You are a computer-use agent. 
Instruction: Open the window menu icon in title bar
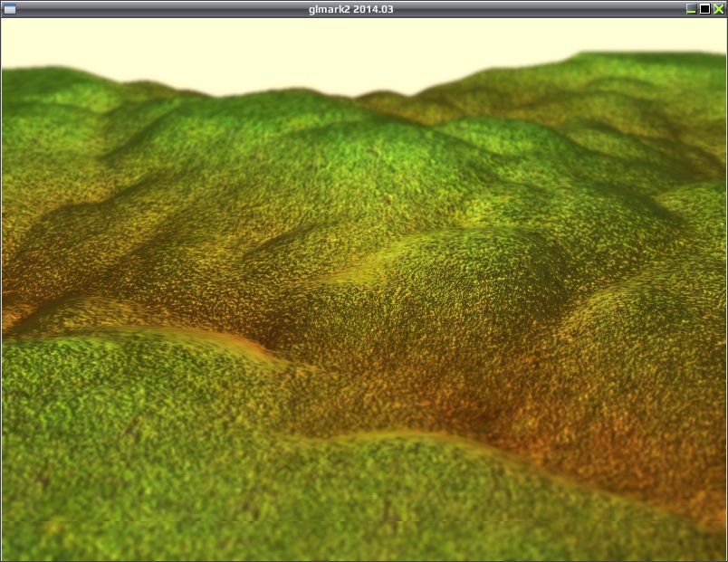tap(9, 9)
